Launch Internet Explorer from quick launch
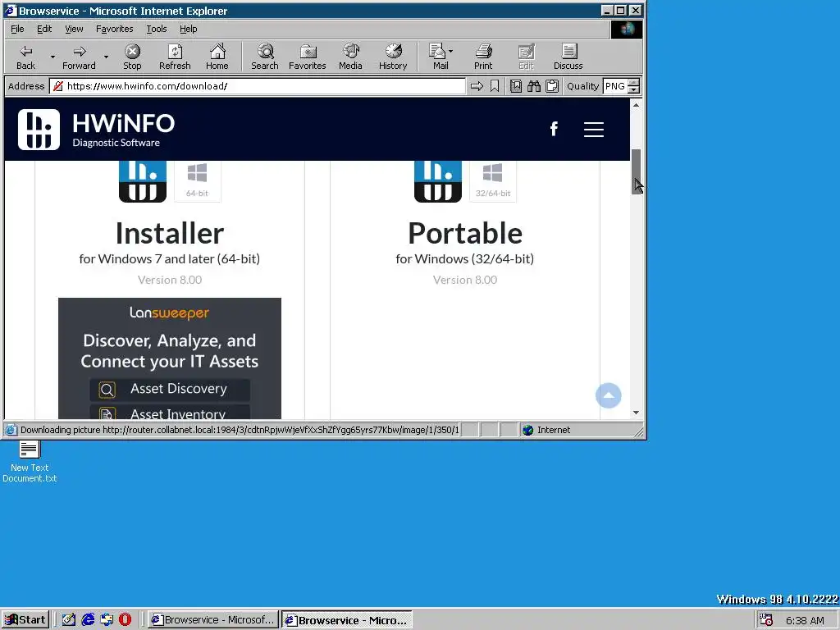The image size is (840, 630). (x=88, y=620)
